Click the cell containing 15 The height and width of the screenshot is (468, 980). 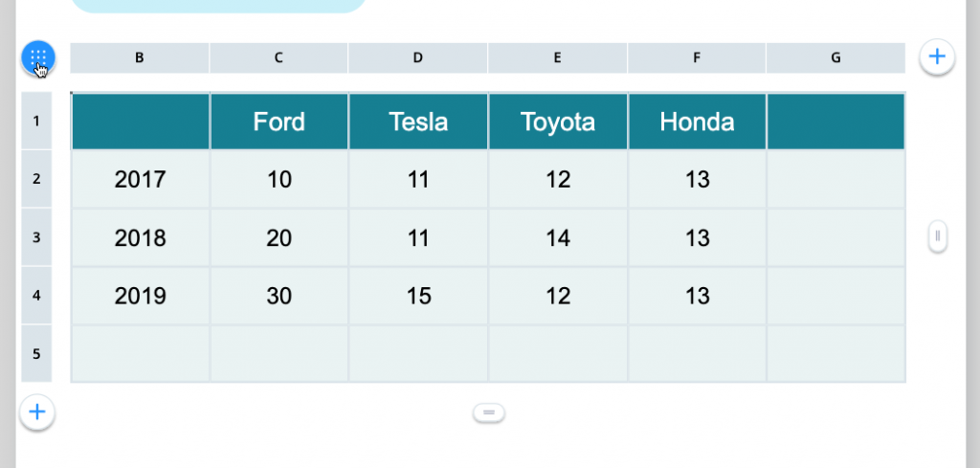tap(418, 297)
